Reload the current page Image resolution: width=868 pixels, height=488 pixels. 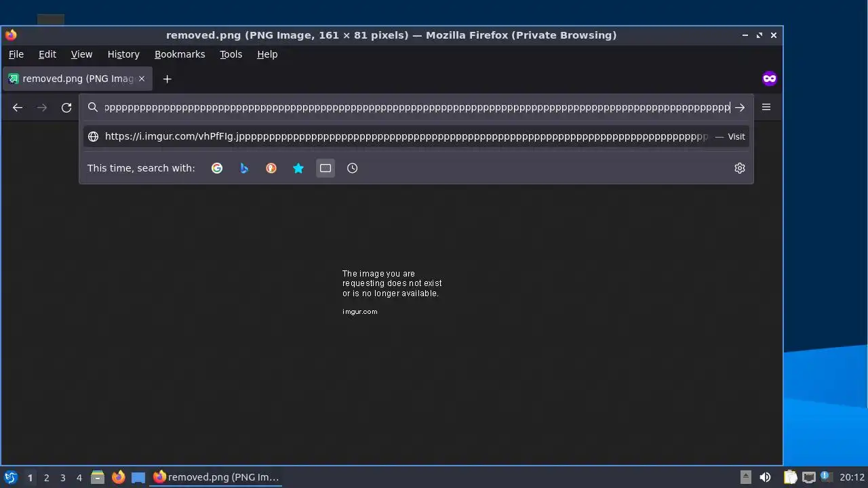[66, 107]
